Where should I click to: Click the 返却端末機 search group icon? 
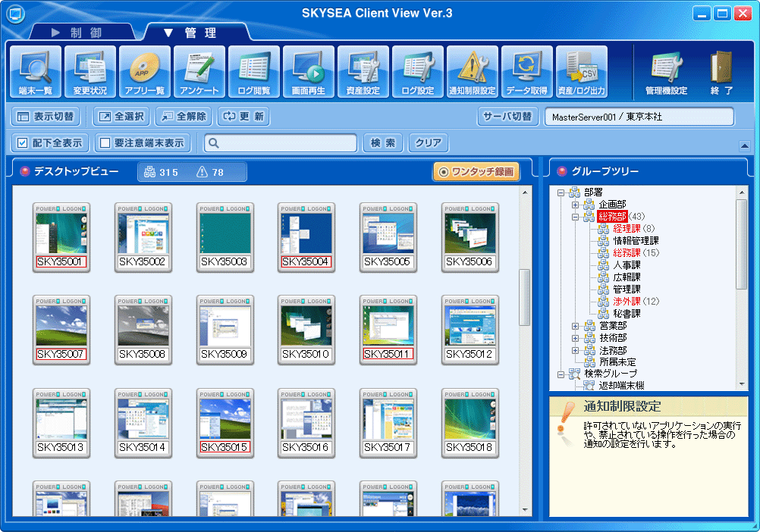589,386
